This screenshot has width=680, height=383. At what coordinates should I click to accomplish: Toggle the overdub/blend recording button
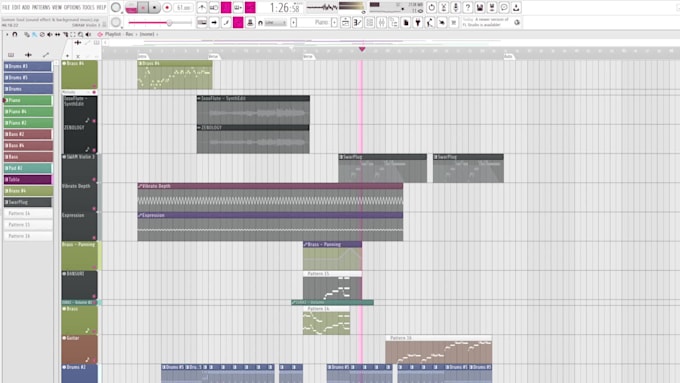pos(238,7)
